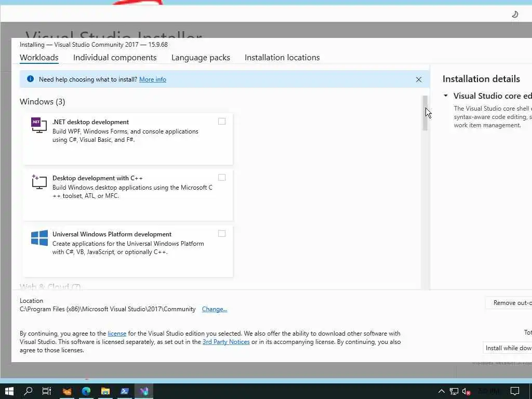The height and width of the screenshot is (399, 532).
Task: Click the install location path text
Action: 108,309
